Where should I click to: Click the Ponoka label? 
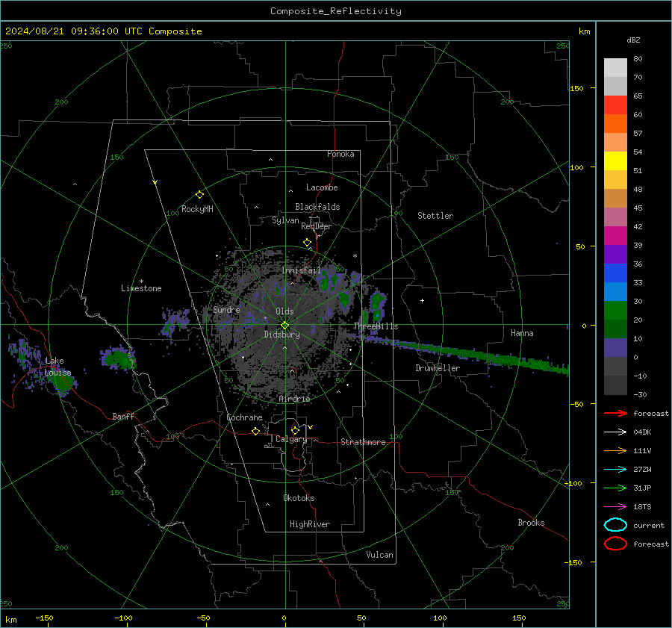pos(340,154)
